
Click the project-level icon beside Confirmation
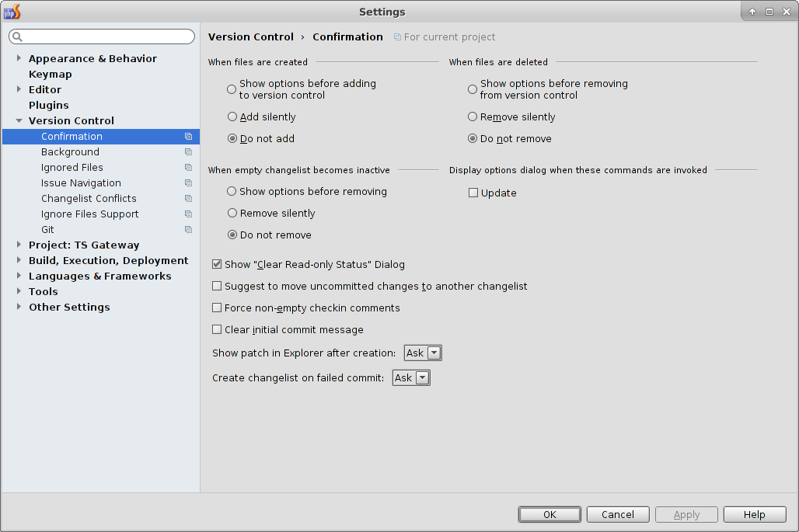click(x=189, y=137)
